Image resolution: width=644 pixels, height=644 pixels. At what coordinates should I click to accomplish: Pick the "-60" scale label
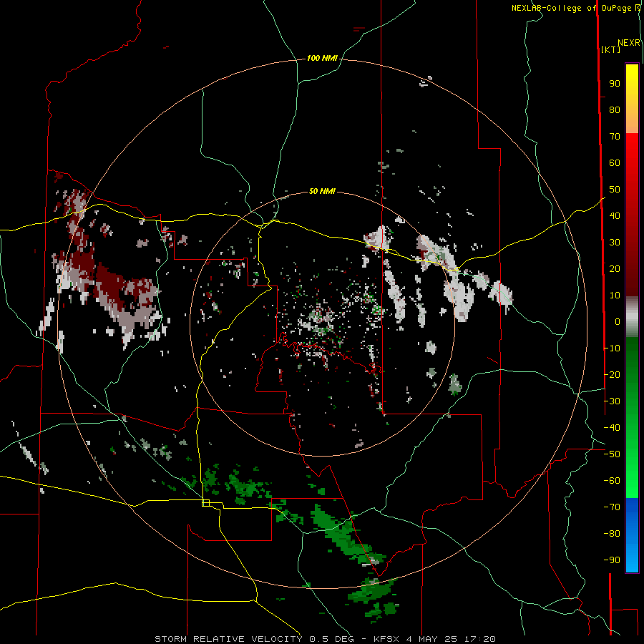click(612, 481)
